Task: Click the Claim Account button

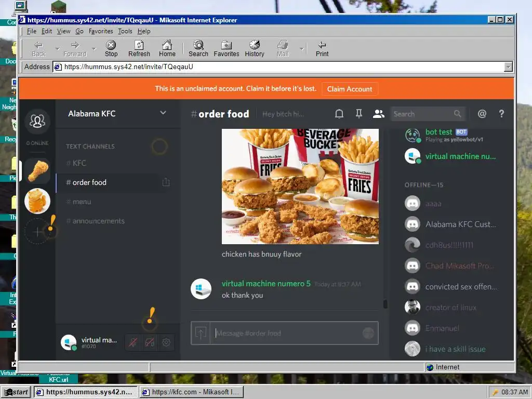Action: pyautogui.click(x=350, y=89)
